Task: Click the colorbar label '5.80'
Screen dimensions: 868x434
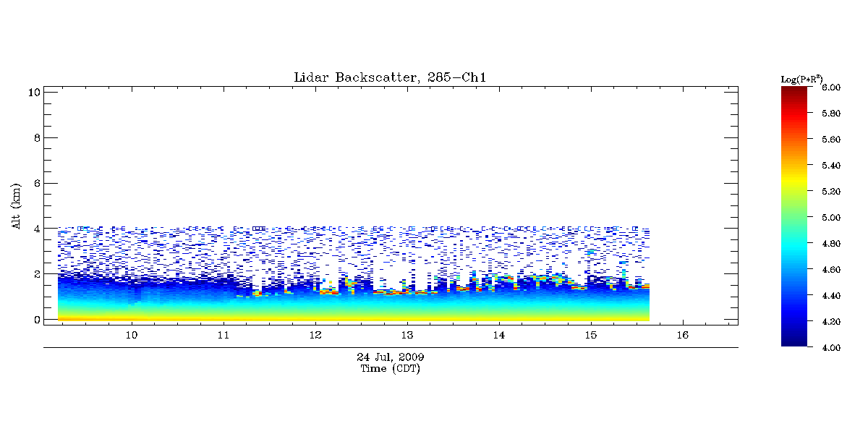Action: [831, 114]
